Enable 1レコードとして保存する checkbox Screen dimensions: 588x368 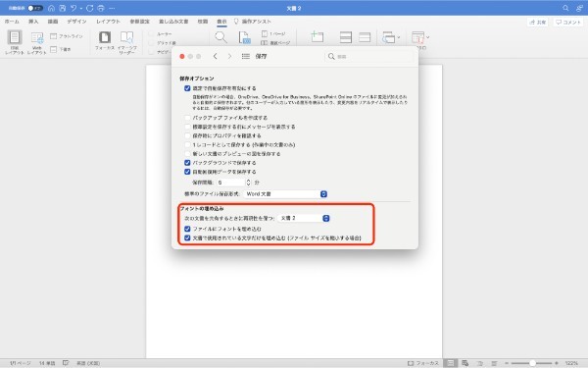pos(187,144)
